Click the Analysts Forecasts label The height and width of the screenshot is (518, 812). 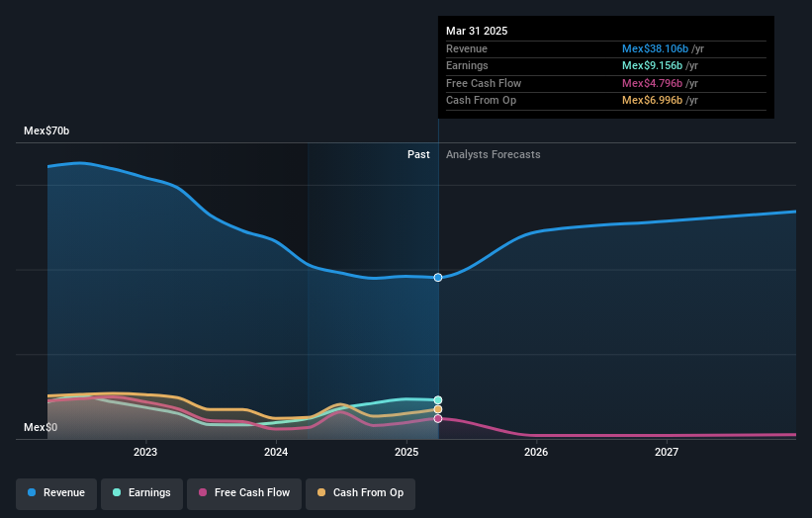pyautogui.click(x=493, y=154)
